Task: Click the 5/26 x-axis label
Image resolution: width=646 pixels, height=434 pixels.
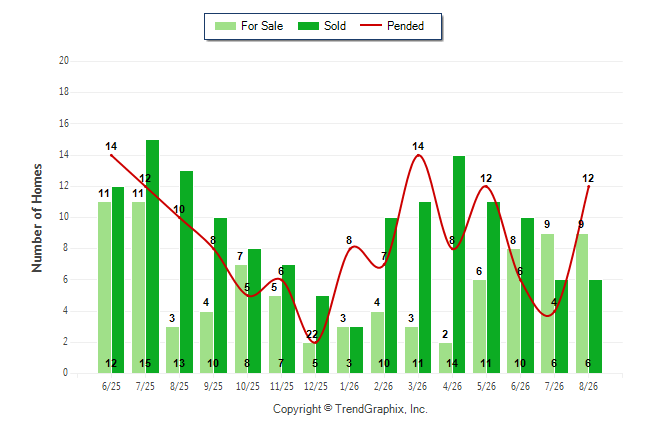Action: pyautogui.click(x=486, y=386)
